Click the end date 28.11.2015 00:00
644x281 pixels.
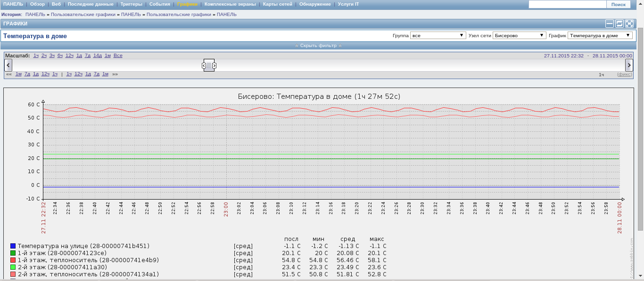pyautogui.click(x=612, y=56)
